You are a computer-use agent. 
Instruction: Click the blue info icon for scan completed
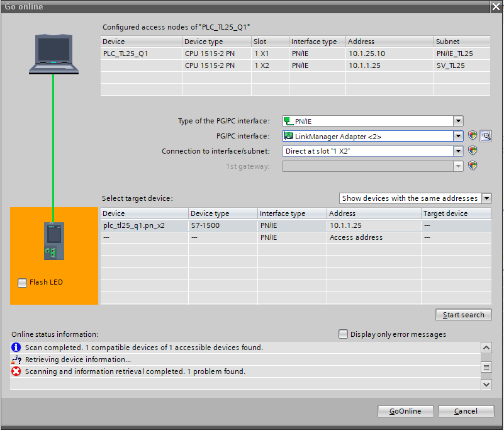click(16, 348)
